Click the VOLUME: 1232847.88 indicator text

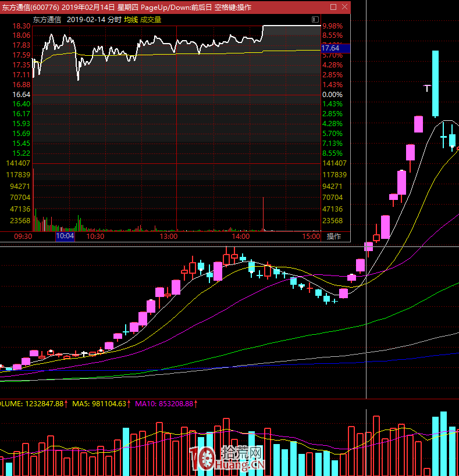pyautogui.click(x=33, y=404)
